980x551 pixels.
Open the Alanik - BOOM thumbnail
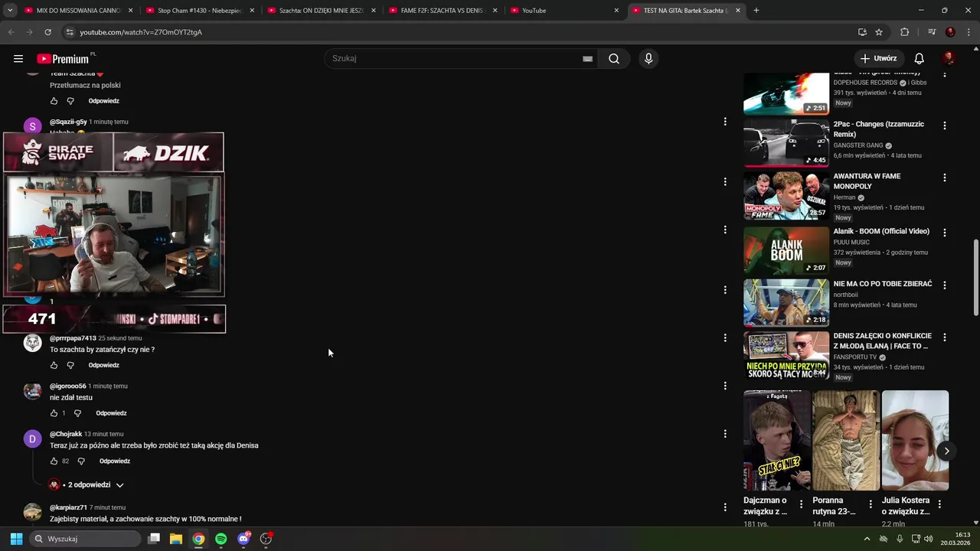(x=786, y=250)
